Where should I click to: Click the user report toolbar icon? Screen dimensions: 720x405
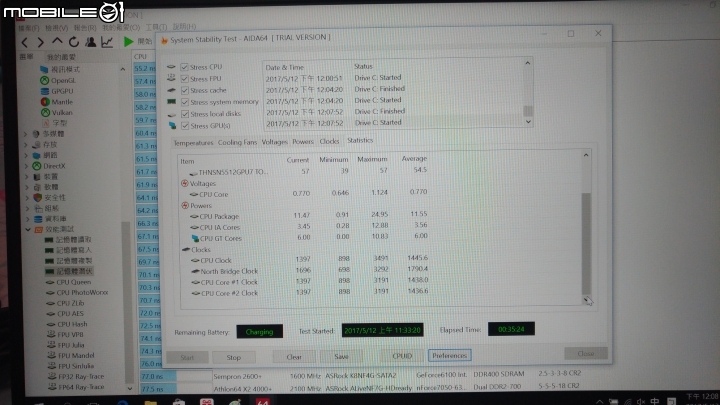(x=90, y=42)
